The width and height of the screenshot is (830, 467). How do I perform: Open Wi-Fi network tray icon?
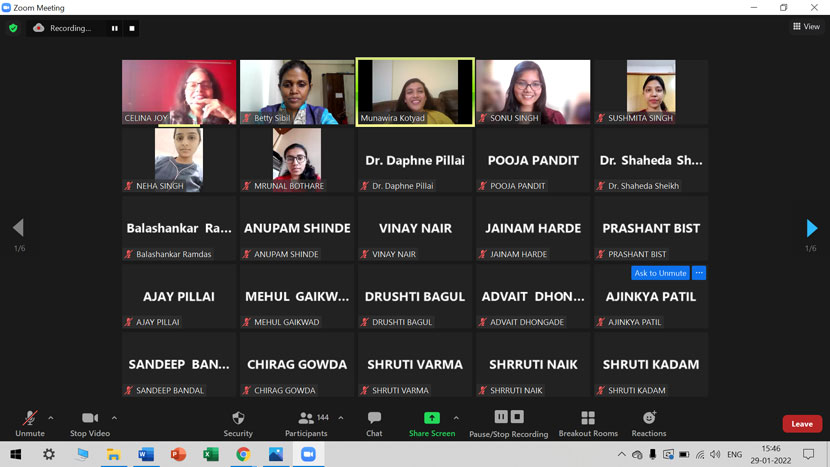(700, 454)
